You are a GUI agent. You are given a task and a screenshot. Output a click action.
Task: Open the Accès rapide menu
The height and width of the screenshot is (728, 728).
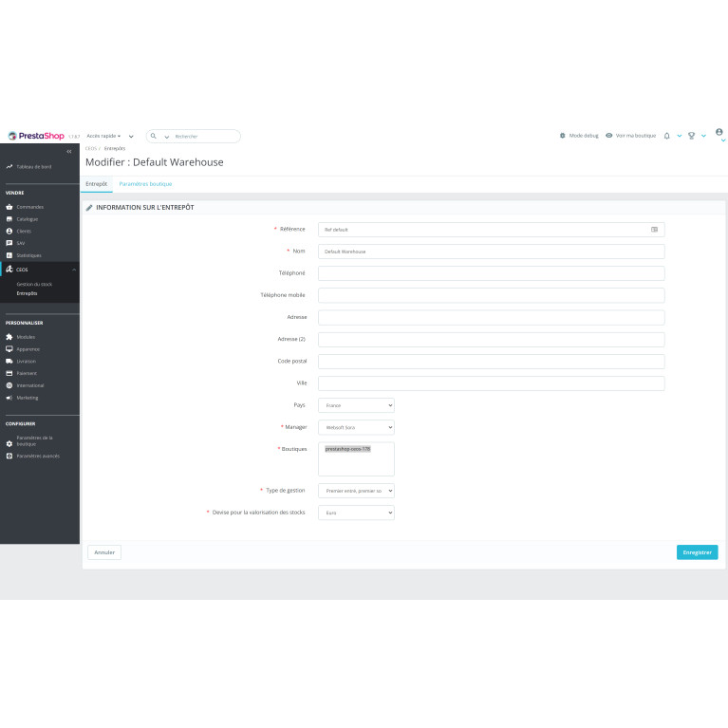pos(105,136)
